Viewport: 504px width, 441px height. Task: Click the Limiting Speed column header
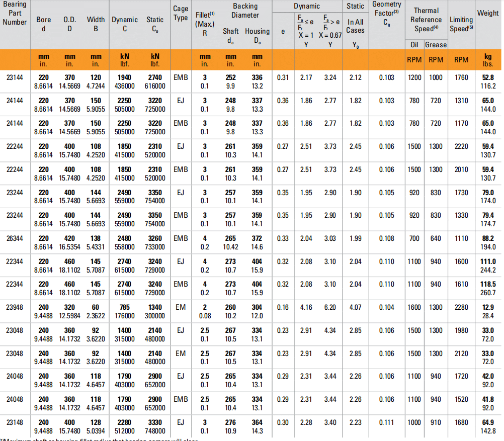[461, 24]
